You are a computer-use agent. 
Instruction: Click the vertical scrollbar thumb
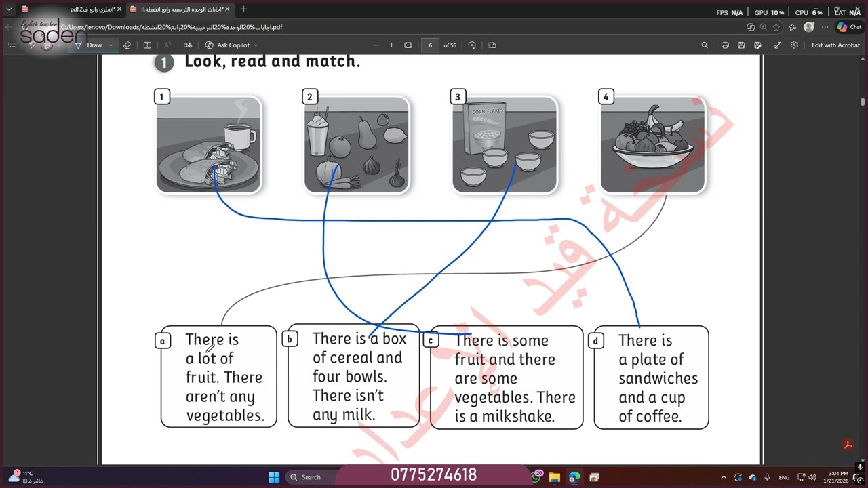click(x=863, y=102)
